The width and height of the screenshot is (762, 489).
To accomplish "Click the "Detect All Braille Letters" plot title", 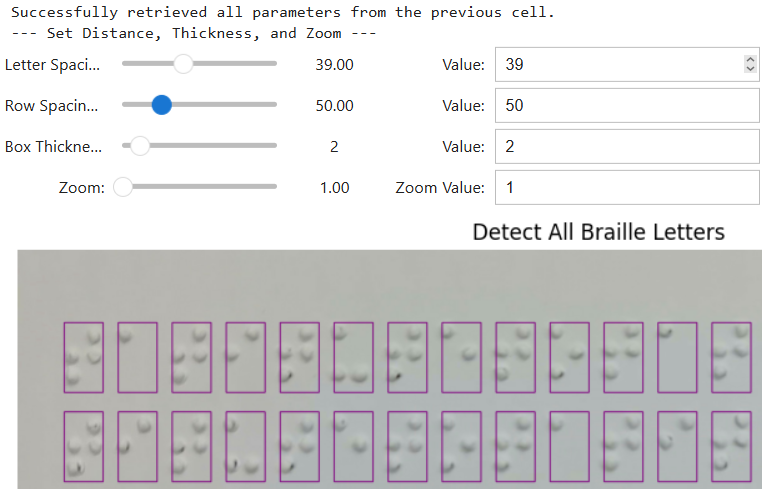I will 598,232.
